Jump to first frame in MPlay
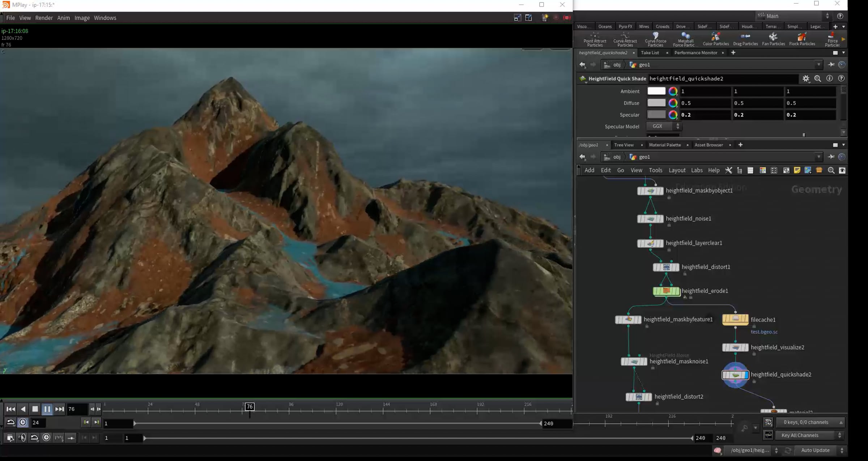Viewport: 868px width, 461px height. tap(11, 409)
